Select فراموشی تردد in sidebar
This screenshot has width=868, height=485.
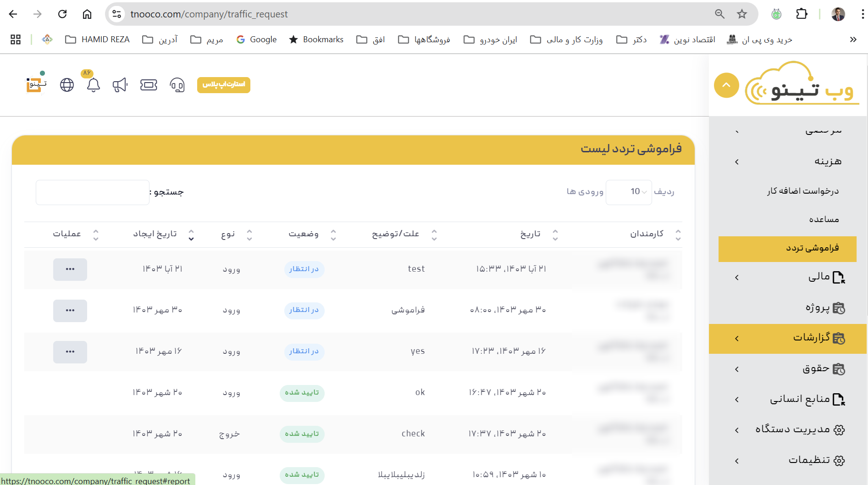pos(787,249)
